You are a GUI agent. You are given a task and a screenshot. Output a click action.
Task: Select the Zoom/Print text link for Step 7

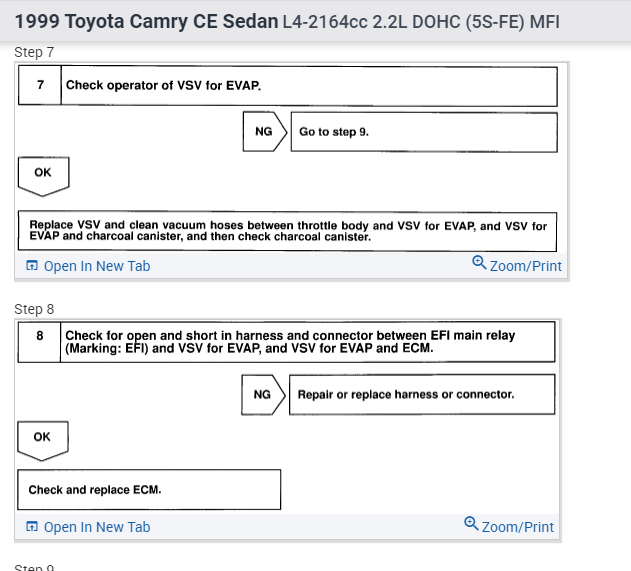525,266
